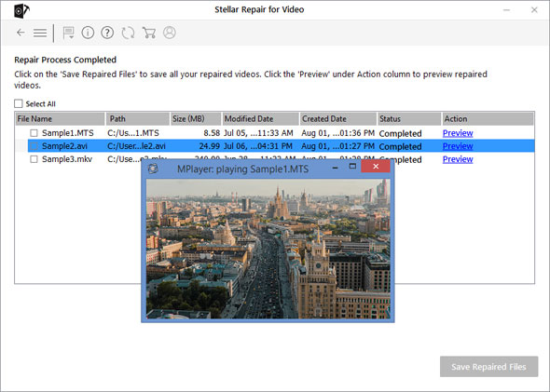Click path C:/Us...1.MTS cell

pyautogui.click(x=133, y=133)
